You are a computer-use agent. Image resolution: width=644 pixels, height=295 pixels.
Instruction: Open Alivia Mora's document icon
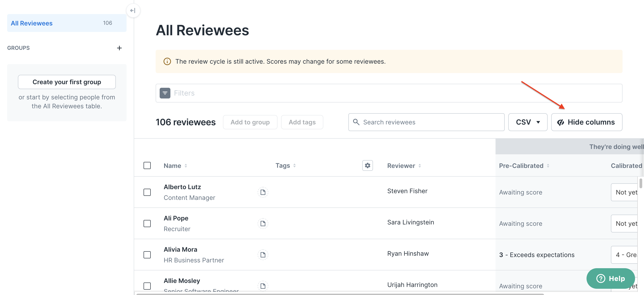pyautogui.click(x=263, y=255)
